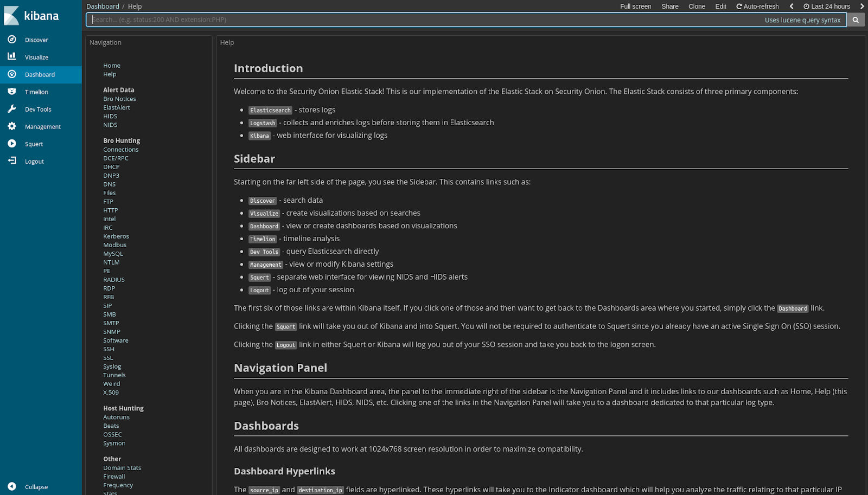Screen dimensions: 868x495
Task: Open the Bro Notices dashboard
Action: [119, 99]
